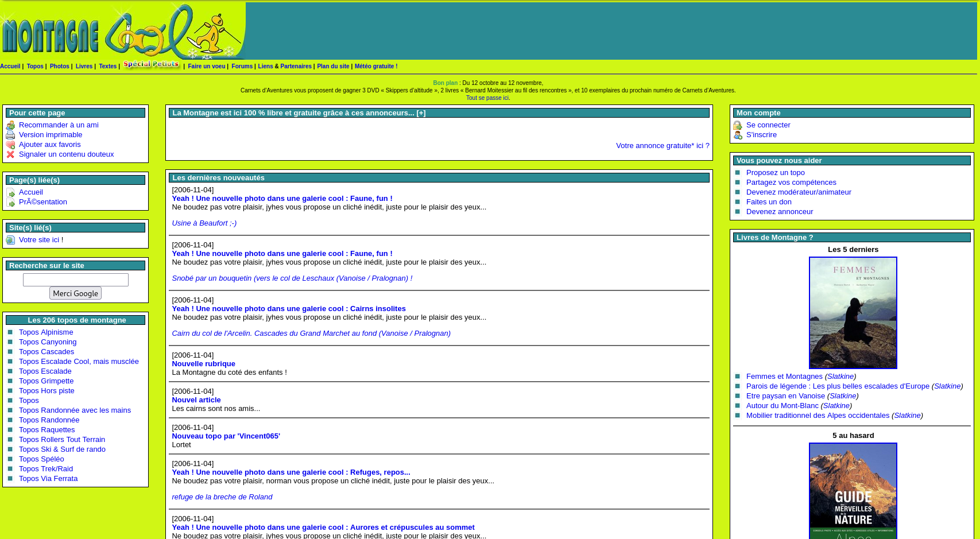Open the Plan du site navigation entry
Image resolution: width=980 pixels, height=539 pixels.
click(x=333, y=66)
